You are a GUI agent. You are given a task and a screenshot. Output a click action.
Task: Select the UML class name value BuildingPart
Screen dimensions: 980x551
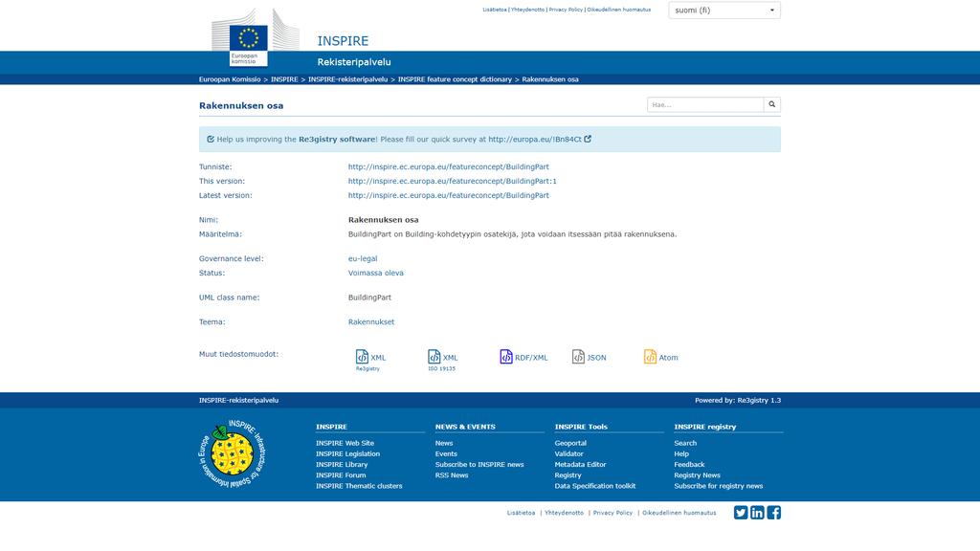pyautogui.click(x=369, y=298)
